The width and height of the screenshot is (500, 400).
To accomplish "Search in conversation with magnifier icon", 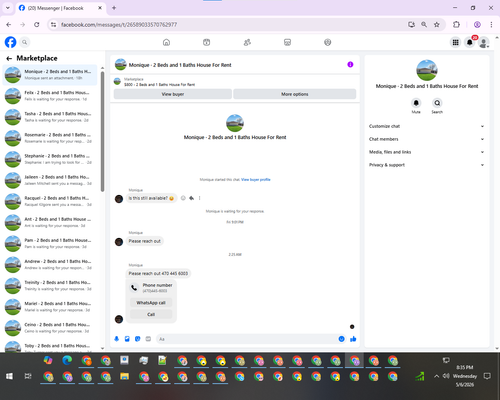I will tap(437, 103).
